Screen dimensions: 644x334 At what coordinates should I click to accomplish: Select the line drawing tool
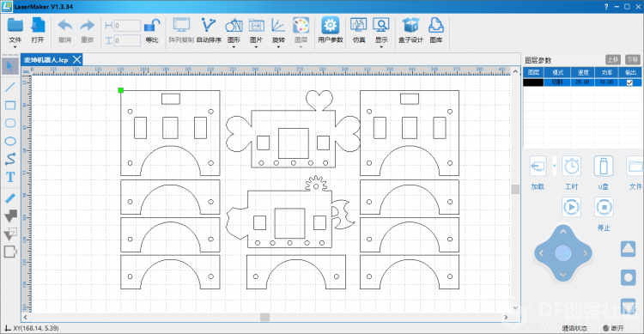coord(10,87)
